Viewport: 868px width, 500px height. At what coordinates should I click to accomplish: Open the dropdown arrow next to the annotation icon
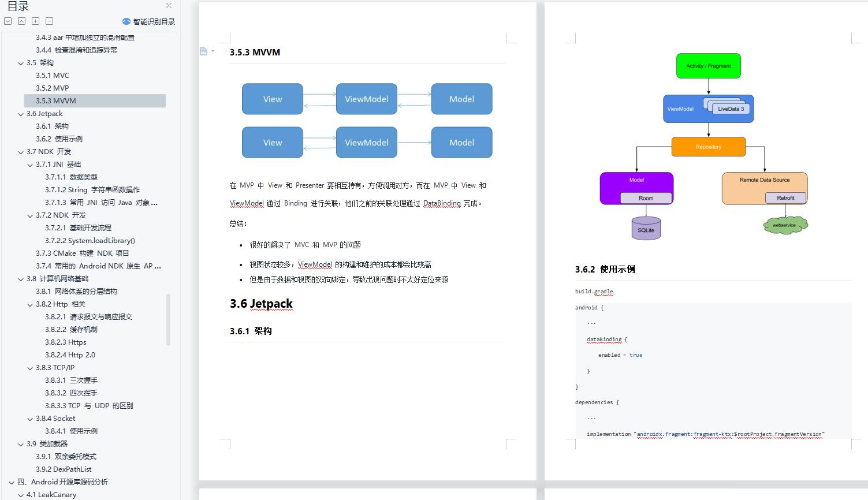213,51
